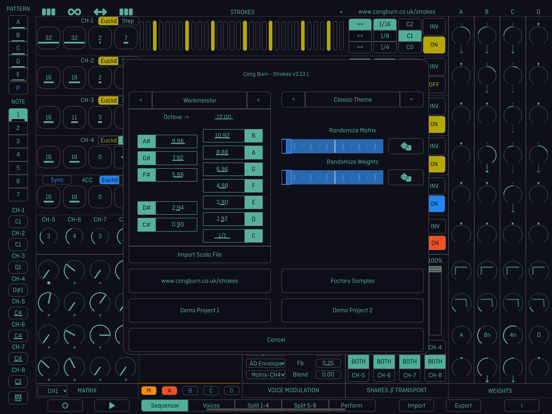The image size is (552, 414).
Task: Switch to previous theme arrow
Action: 293,100
